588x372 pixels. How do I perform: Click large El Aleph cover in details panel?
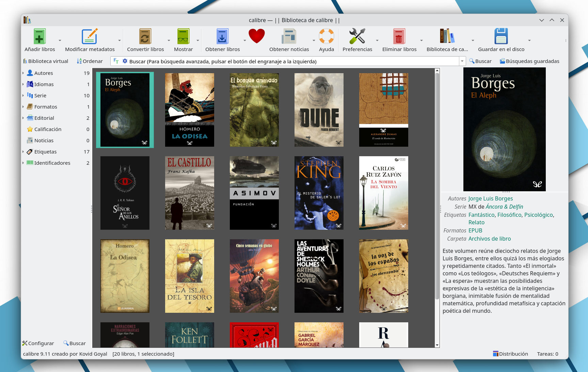[x=504, y=129]
